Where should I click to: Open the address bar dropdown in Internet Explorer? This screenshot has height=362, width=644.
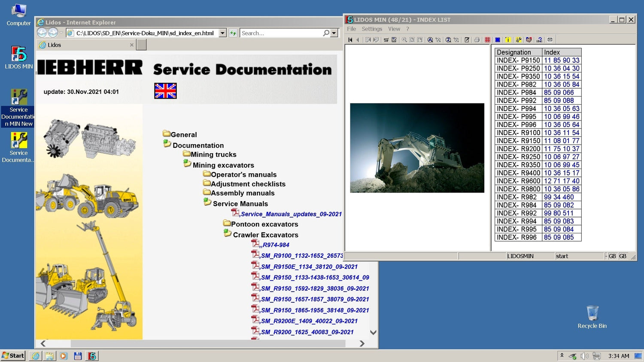tap(222, 33)
